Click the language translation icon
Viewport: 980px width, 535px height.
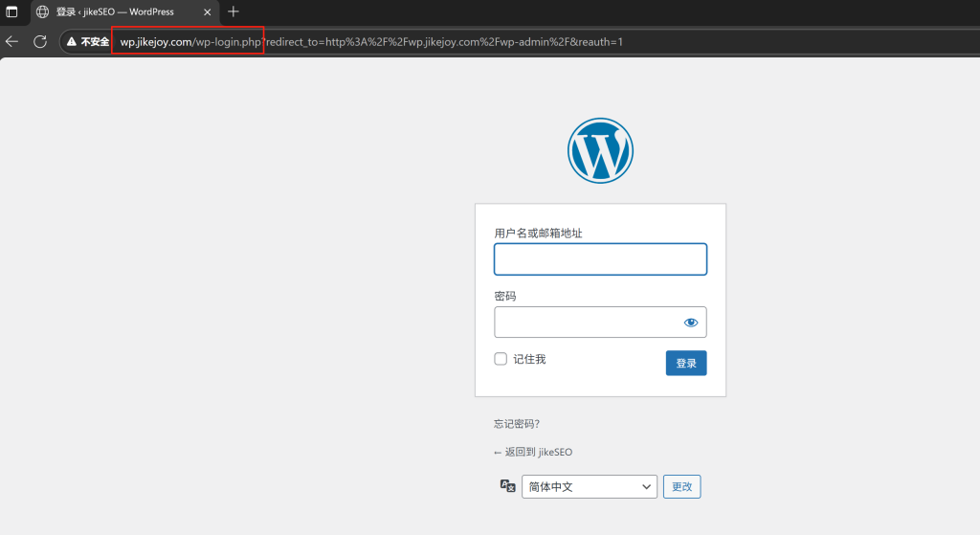[507, 485]
